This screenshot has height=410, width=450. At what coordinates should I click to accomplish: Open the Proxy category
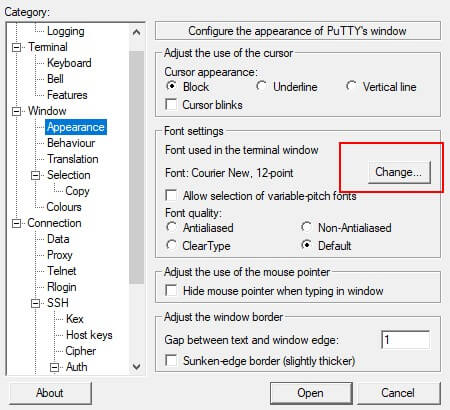pyautogui.click(x=60, y=255)
